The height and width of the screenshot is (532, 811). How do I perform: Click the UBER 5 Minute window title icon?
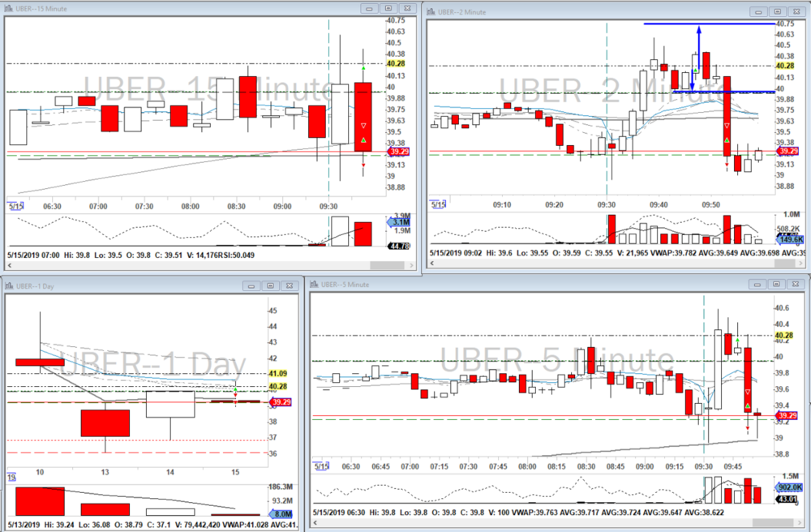point(314,285)
